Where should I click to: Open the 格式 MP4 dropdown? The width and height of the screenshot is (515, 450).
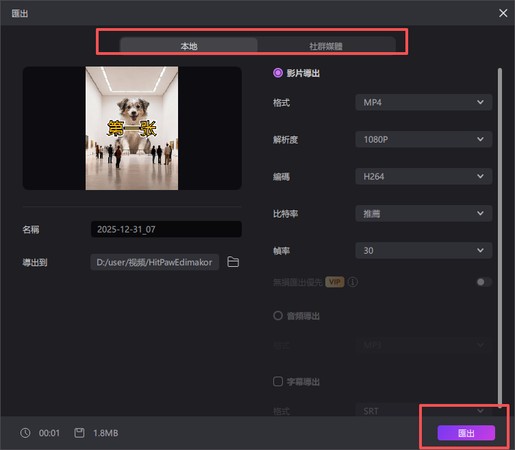coord(423,102)
